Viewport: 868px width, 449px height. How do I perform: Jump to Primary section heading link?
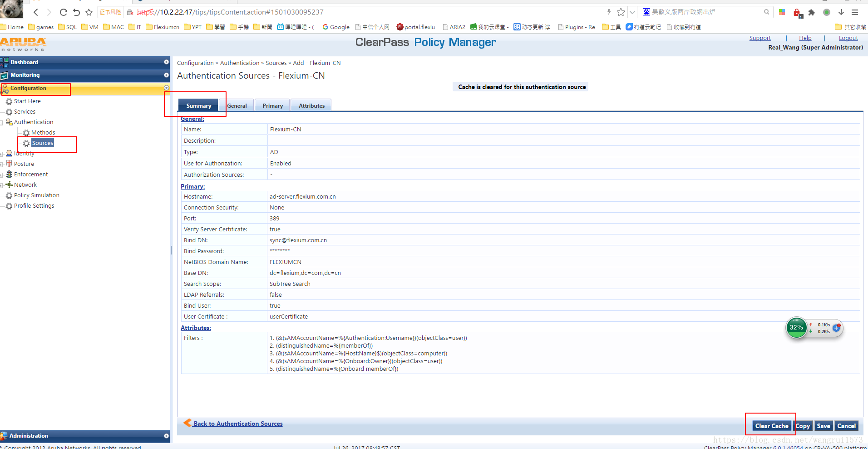[193, 187]
